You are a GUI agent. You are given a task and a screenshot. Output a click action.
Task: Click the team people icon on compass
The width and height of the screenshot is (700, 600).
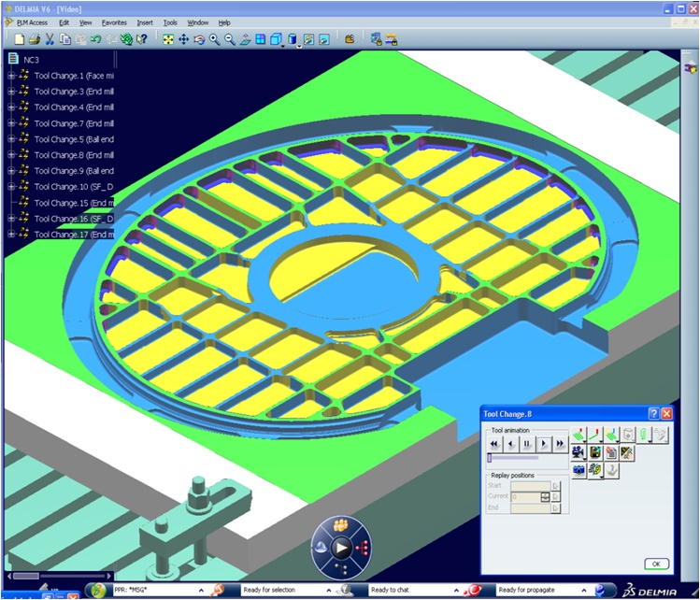pos(341,525)
